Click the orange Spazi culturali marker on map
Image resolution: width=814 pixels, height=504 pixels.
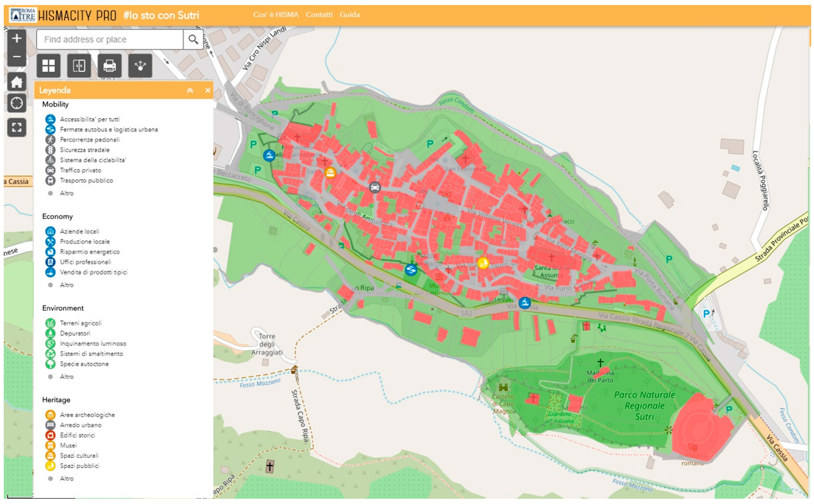click(x=330, y=172)
